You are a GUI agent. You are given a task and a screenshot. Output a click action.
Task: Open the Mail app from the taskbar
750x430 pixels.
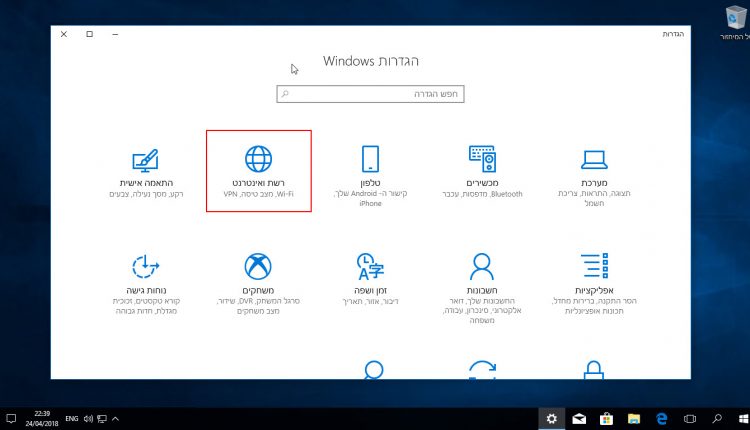click(x=579, y=419)
